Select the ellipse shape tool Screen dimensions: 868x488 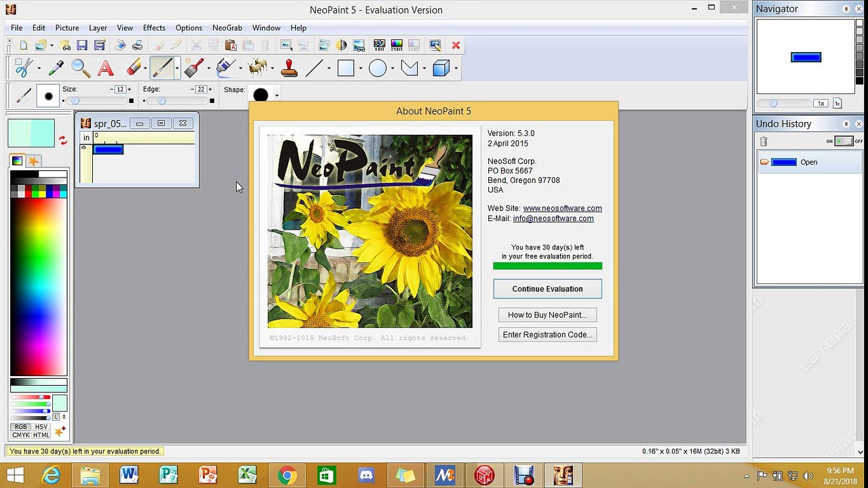tap(378, 68)
